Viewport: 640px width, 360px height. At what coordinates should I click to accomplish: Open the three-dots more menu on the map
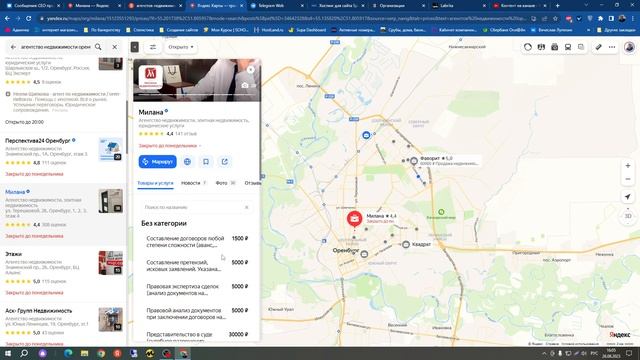pos(612,47)
